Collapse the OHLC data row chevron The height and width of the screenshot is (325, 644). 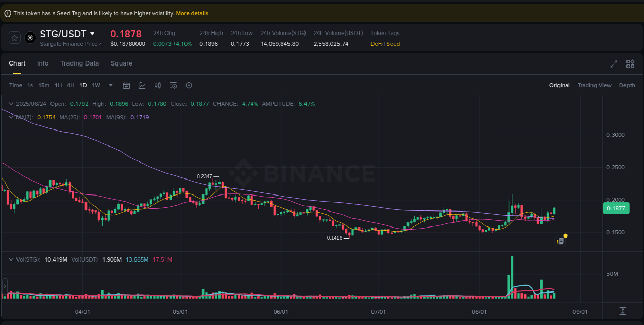coord(10,103)
